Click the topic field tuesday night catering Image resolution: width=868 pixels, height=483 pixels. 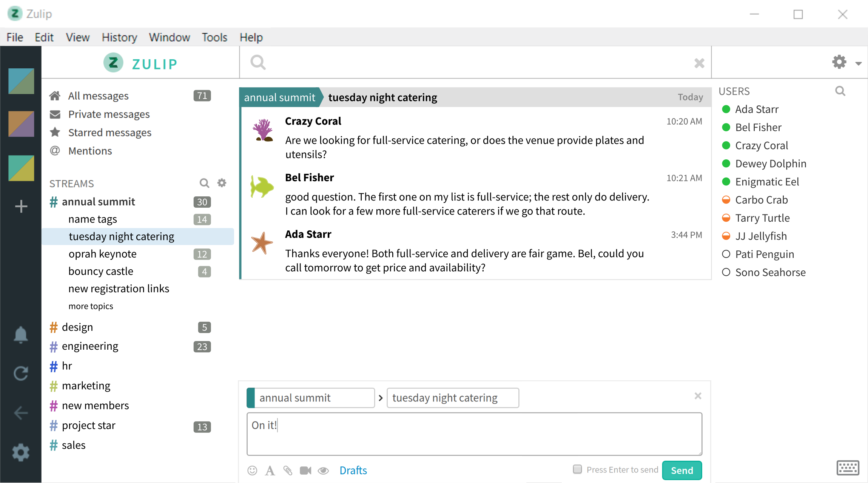click(x=453, y=398)
